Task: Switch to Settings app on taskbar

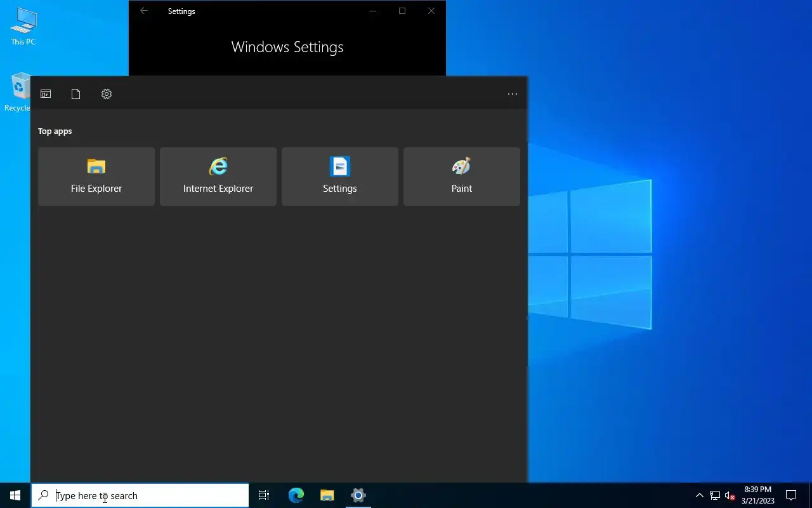Action: 358,495
